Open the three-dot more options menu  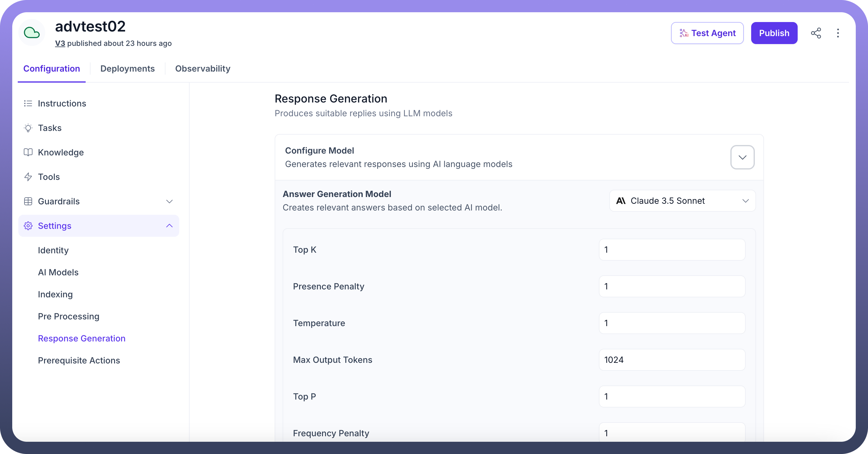pos(838,33)
